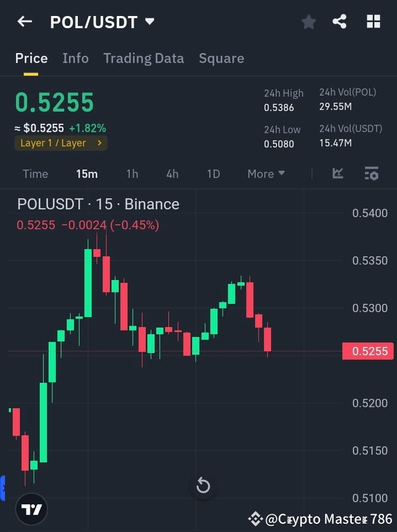
Task: Tap the TradingView logo on the chart
Action: (31, 509)
